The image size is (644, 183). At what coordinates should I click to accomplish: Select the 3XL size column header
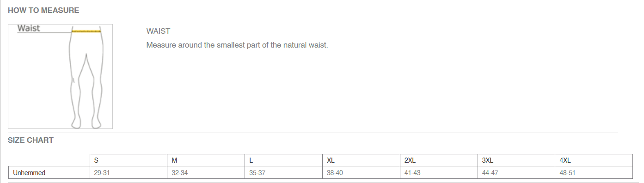[x=516, y=160]
